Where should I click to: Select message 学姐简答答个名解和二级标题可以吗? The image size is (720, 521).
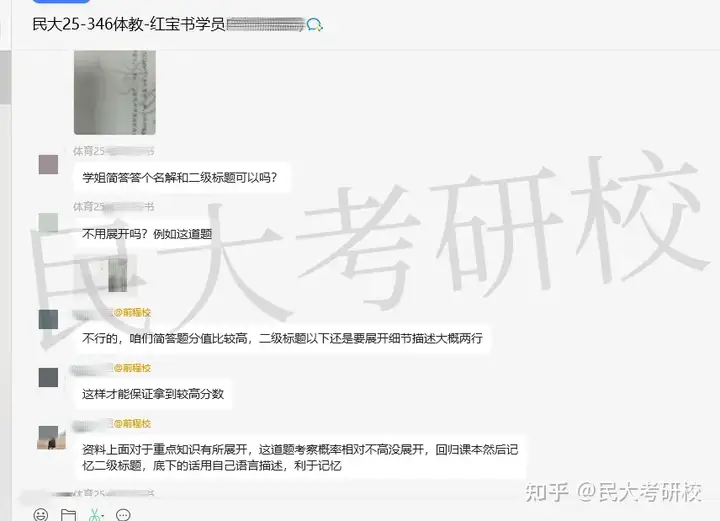pos(182,178)
